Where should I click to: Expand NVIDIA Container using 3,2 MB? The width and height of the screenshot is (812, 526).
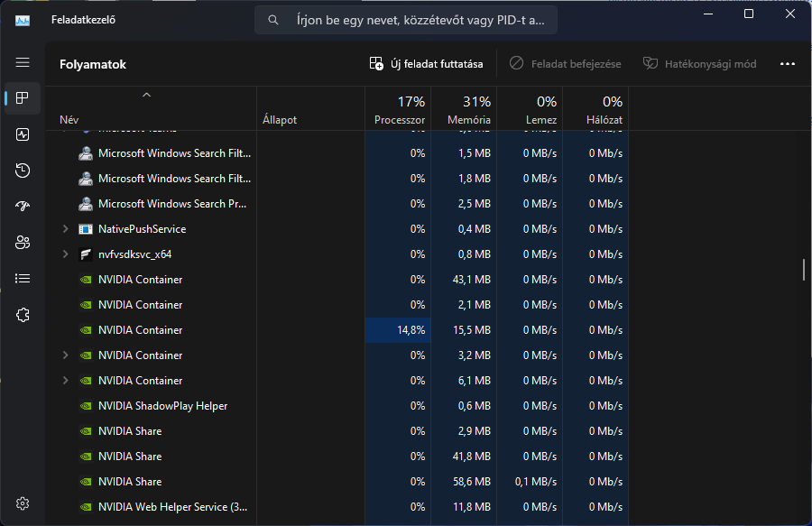(x=65, y=355)
